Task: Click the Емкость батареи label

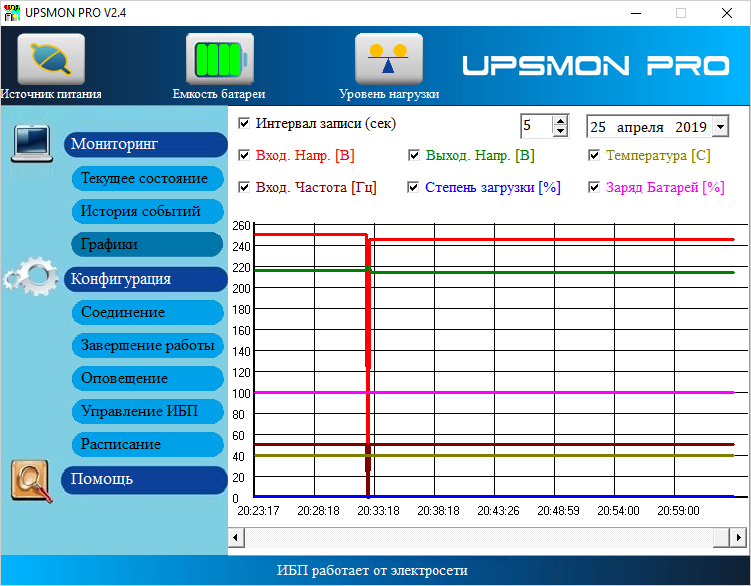Action: tap(219, 94)
